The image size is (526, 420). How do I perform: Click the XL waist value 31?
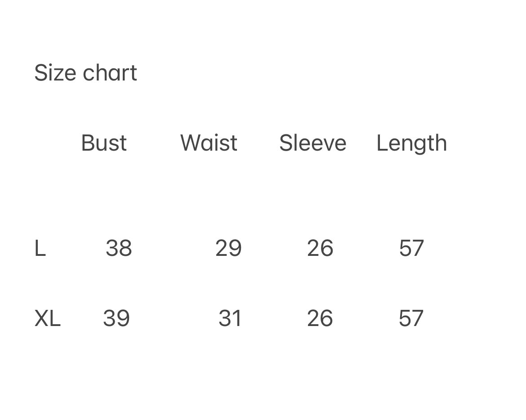tap(230, 319)
